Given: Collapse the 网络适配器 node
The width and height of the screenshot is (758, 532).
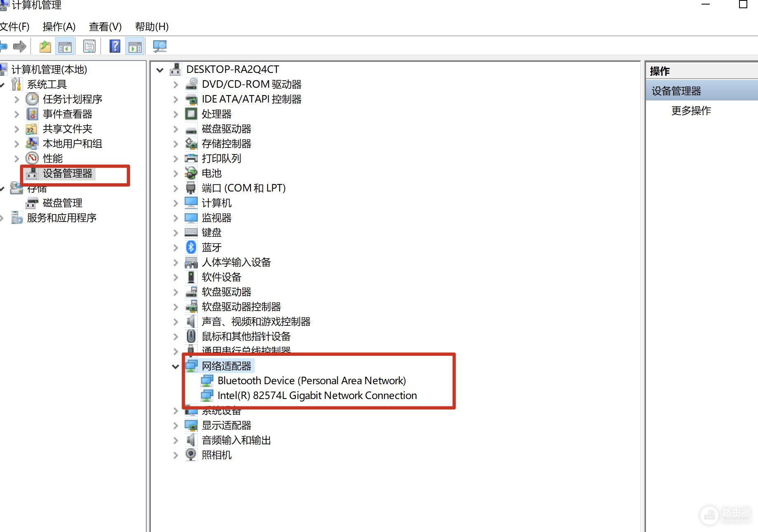Looking at the screenshot, I should click(175, 366).
